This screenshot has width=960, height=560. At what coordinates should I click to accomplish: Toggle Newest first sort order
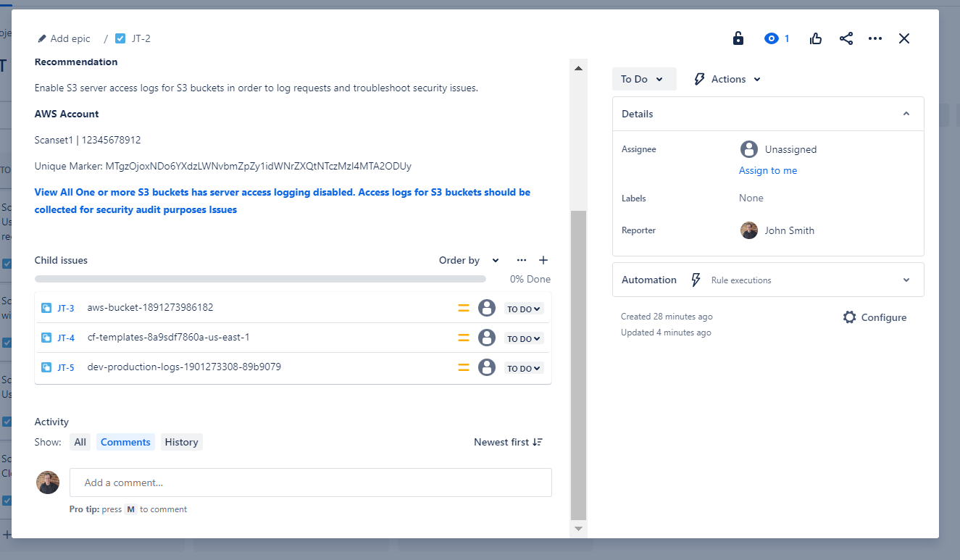[x=508, y=442]
